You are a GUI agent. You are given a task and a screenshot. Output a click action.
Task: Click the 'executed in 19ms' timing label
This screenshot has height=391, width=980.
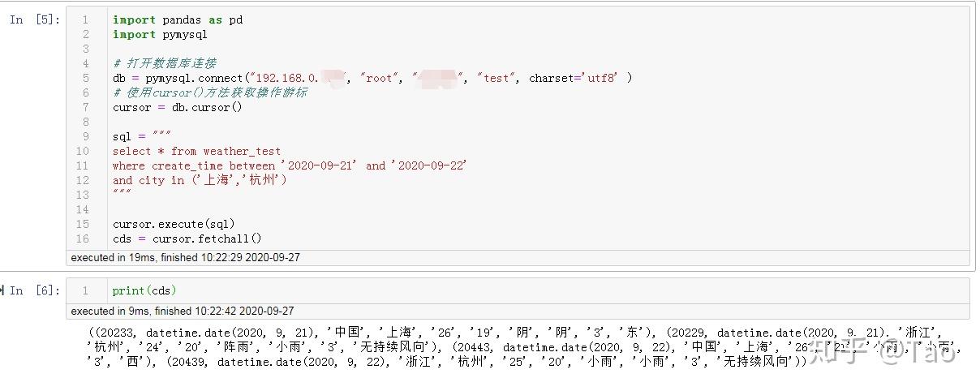(x=186, y=257)
